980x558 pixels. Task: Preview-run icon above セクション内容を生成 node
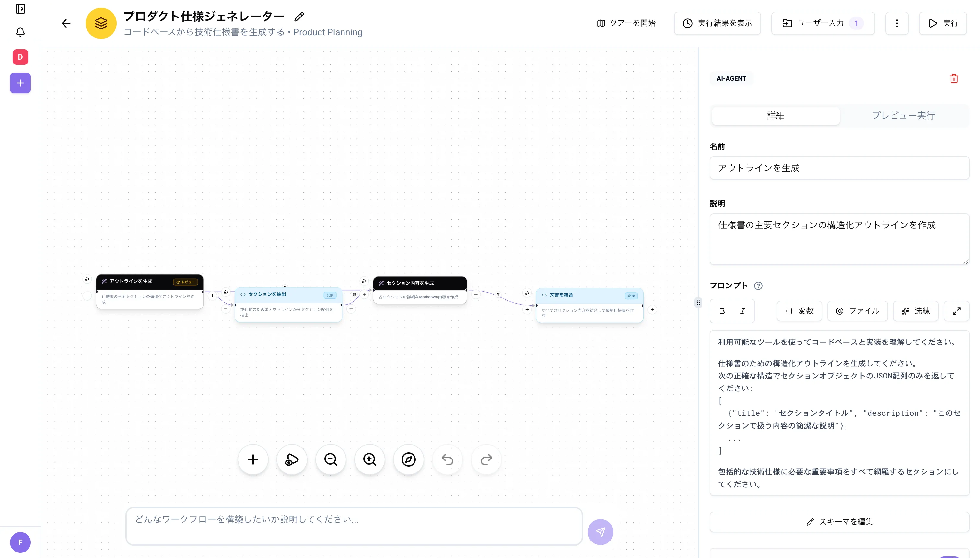pyautogui.click(x=364, y=281)
